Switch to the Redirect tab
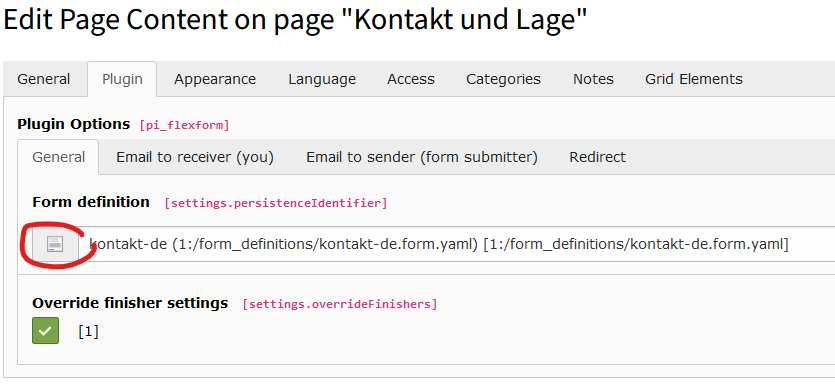The width and height of the screenshot is (835, 387). tap(597, 158)
